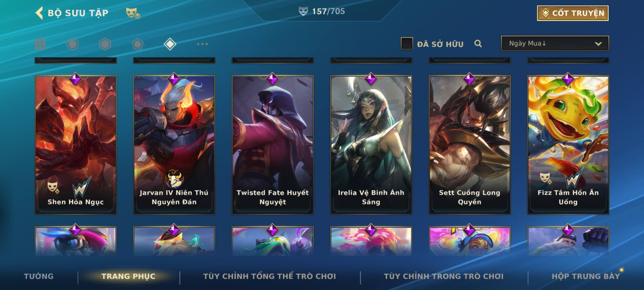Open Fizz Tâm Hồn Ăn Uống skin
The height and width of the screenshot is (290, 644).
(x=568, y=145)
